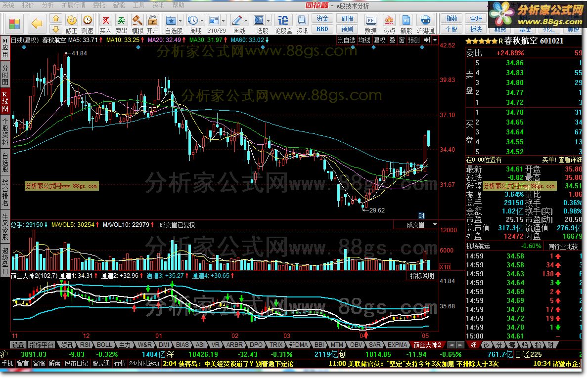Image resolution: width=588 pixels, height=378 pixels.
Task: Expand the 周期 period dropdown arrow
Action: tap(202, 21)
